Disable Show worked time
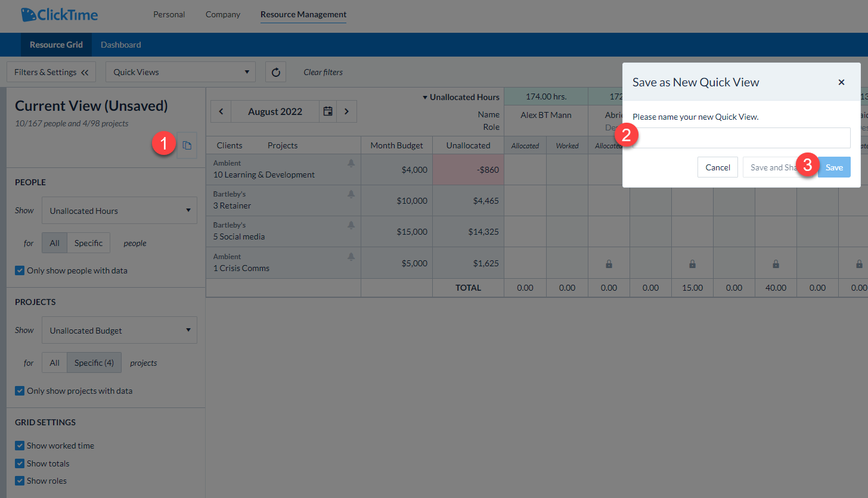Screen dimensions: 868x498 (x=19, y=445)
